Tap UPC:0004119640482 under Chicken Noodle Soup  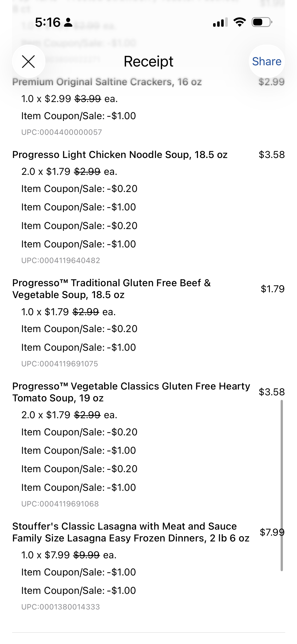click(x=61, y=261)
